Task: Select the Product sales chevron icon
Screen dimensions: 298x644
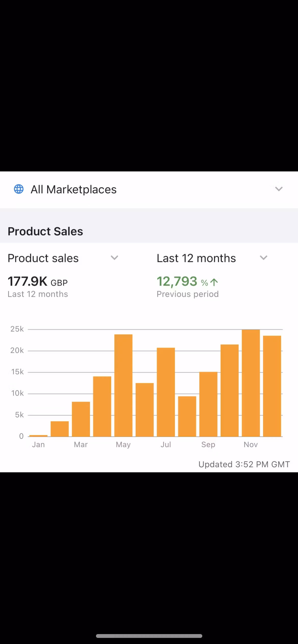Action: point(115,258)
